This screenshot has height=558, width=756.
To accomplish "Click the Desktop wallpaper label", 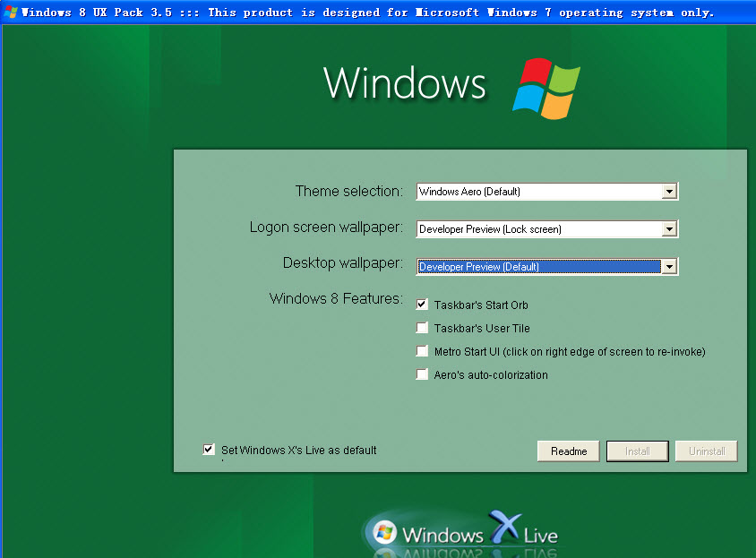I will coord(343,262).
